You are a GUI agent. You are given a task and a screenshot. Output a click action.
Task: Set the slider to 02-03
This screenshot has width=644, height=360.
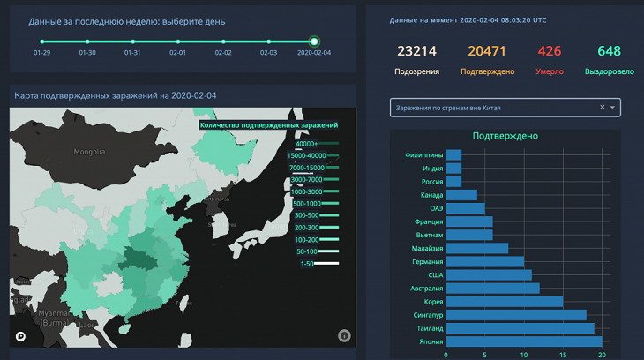click(269, 41)
